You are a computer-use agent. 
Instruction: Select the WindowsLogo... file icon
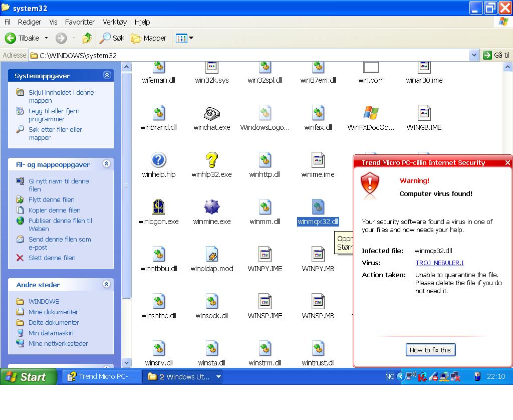coord(265,113)
